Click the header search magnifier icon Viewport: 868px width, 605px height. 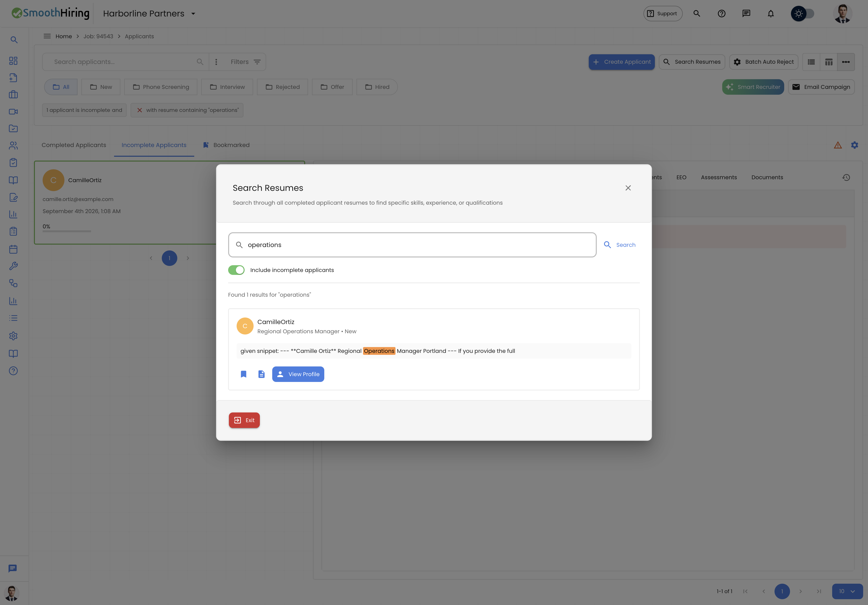coord(697,14)
